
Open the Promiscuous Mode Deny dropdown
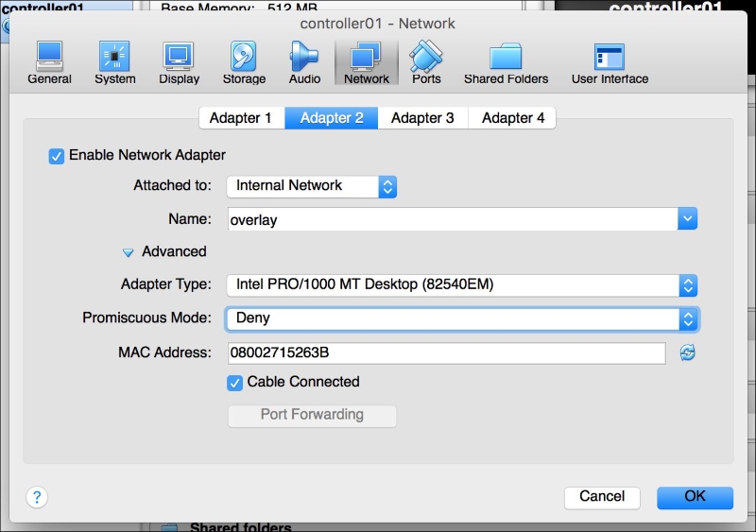(462, 318)
